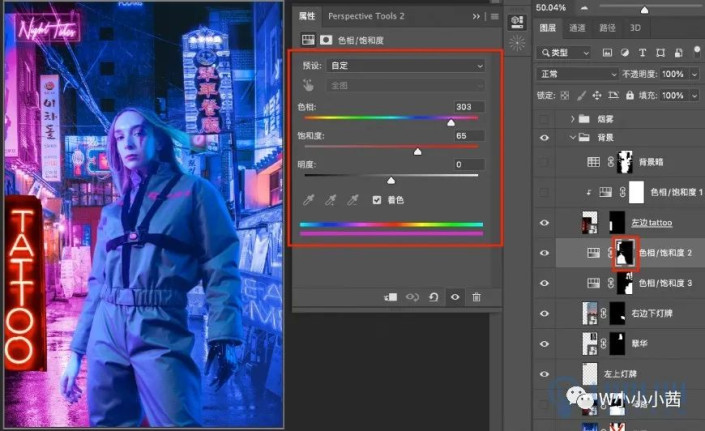Lock artboard nesting icon
705x431 pixels.
pyautogui.click(x=613, y=95)
